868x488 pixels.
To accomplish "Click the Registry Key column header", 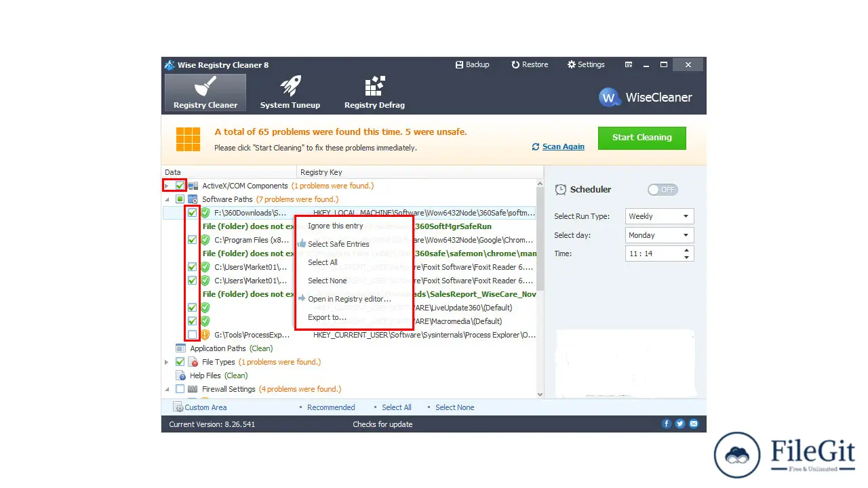I will 420,172.
